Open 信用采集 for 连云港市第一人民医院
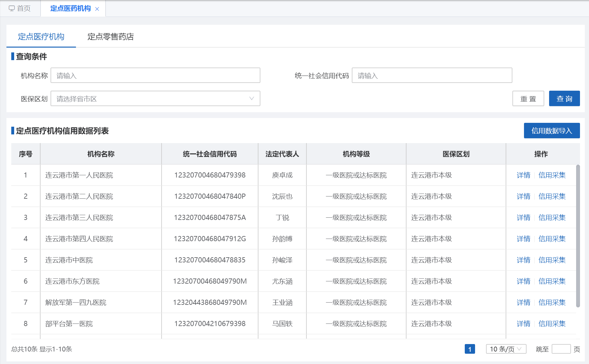589x364 pixels. 552,175
